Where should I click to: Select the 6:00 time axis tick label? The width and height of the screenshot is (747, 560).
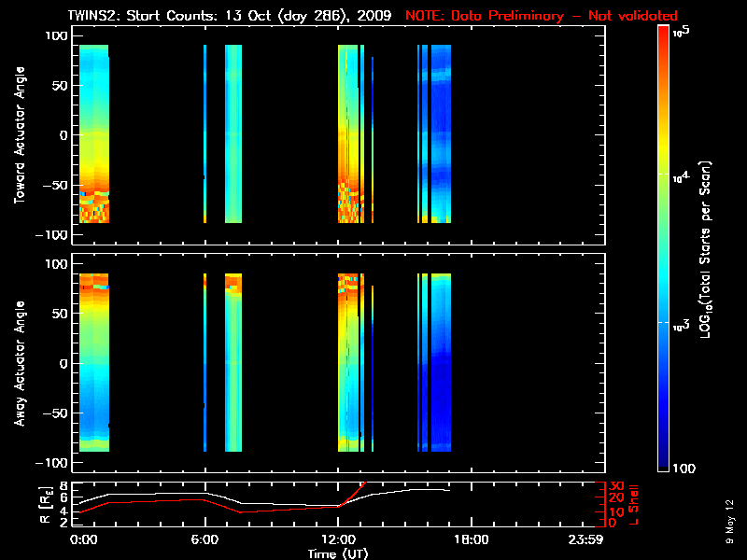(x=204, y=539)
